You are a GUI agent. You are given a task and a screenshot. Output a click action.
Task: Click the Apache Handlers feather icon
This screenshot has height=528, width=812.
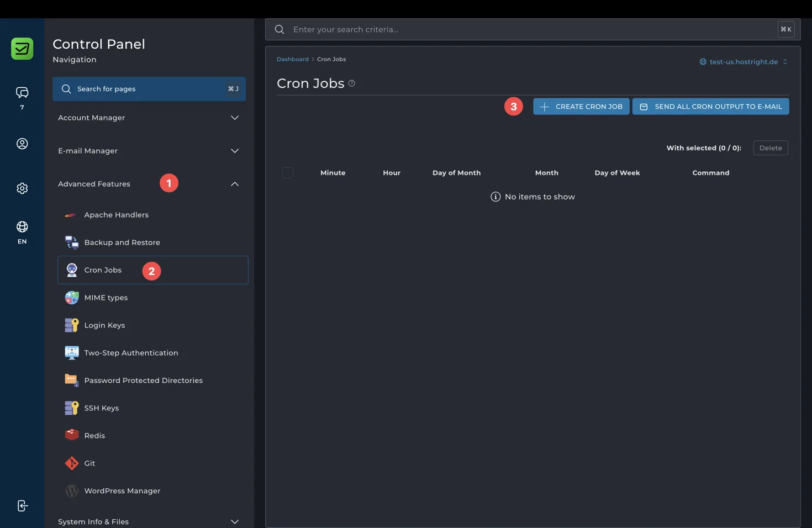(71, 215)
